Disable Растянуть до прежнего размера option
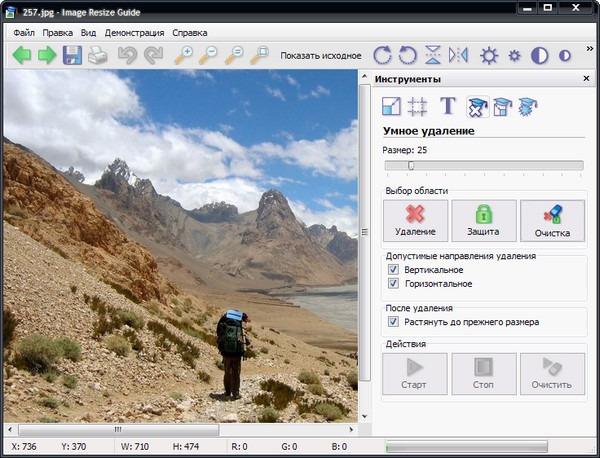Viewport: 600px width, 458px height. point(394,322)
